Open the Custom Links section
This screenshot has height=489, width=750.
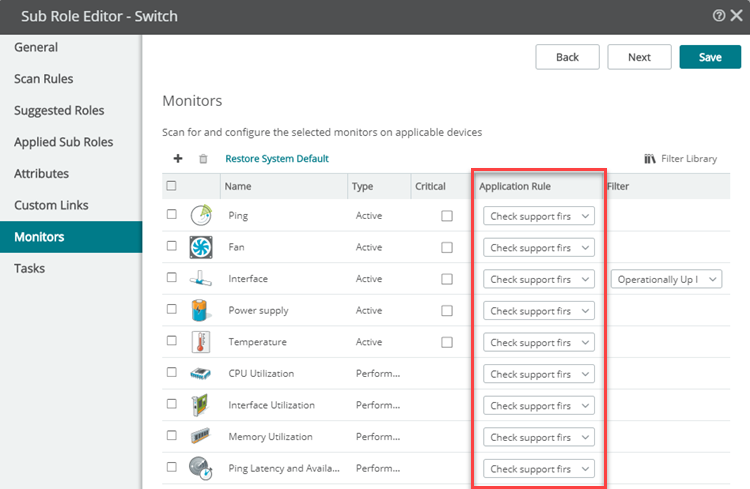71,205
